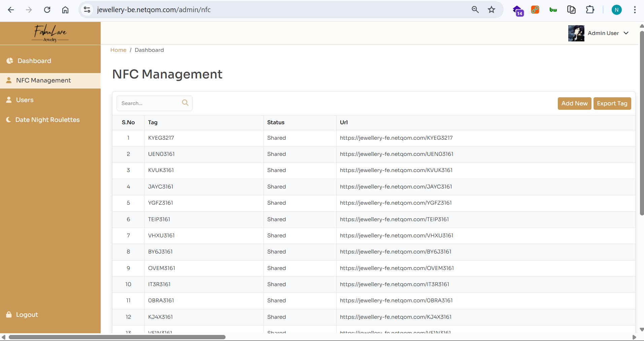Click the Export Tag button

(612, 103)
